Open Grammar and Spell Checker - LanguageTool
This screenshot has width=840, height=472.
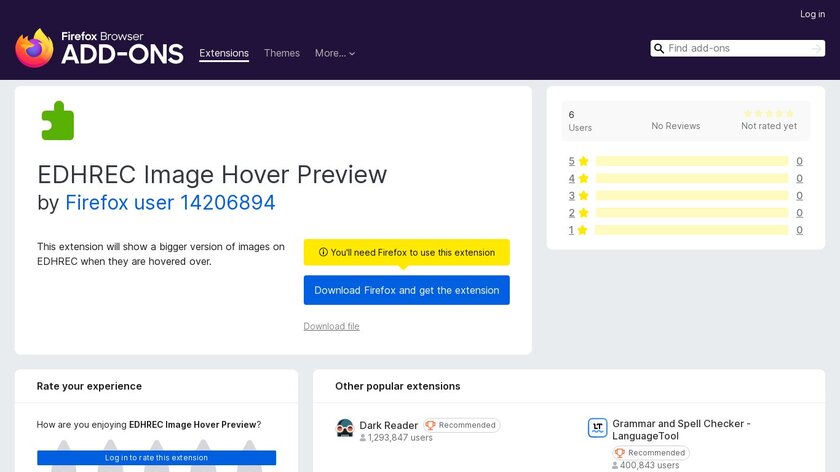pyautogui.click(x=681, y=430)
